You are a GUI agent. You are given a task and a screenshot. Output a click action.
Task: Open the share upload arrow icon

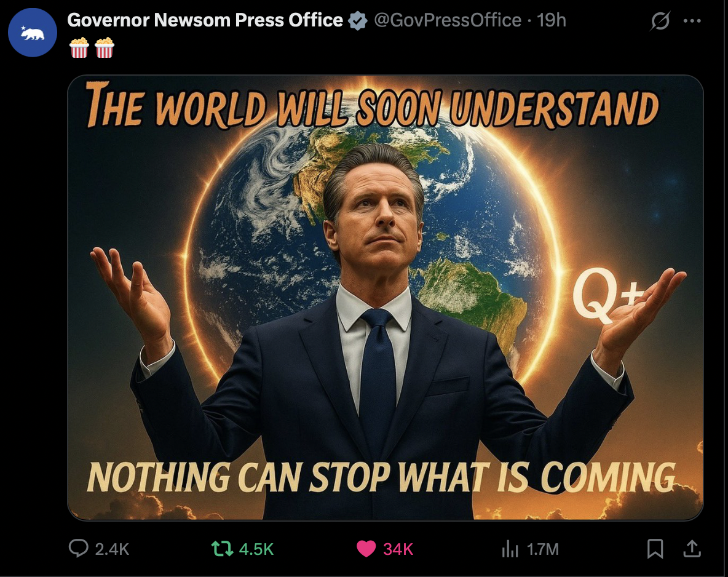[x=692, y=548]
